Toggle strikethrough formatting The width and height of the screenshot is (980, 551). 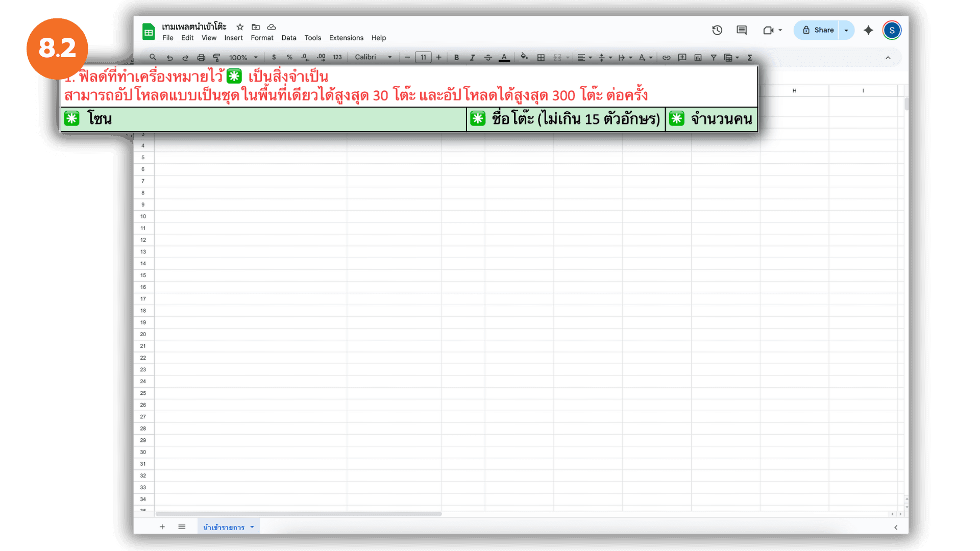[x=488, y=58]
